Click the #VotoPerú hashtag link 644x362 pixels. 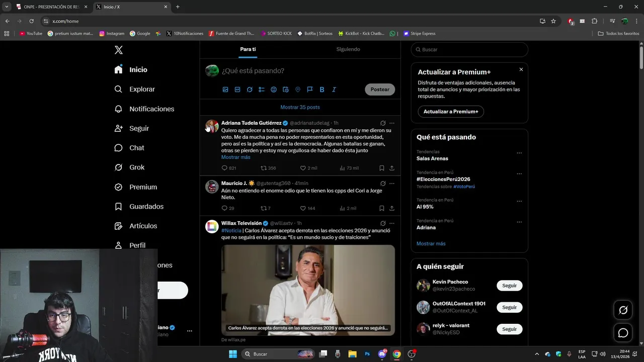[464, 187]
